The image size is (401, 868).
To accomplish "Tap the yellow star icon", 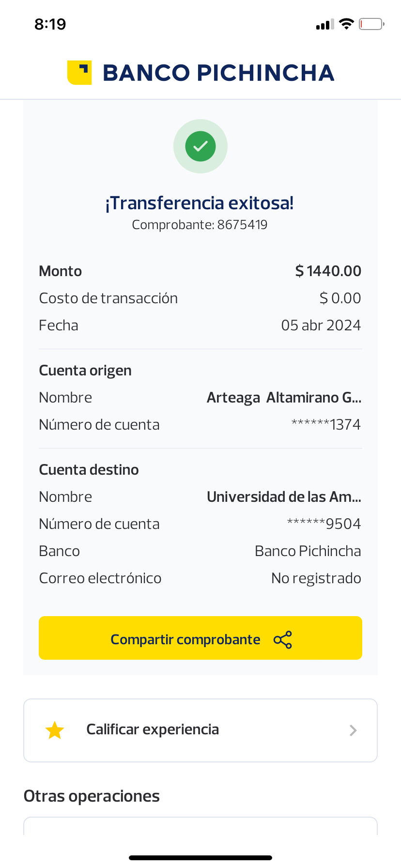I will click(55, 730).
